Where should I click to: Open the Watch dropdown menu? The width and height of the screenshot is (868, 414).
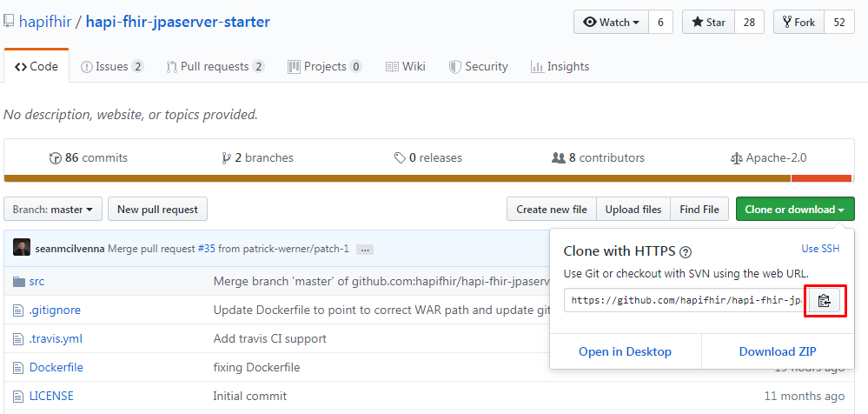[611, 23]
